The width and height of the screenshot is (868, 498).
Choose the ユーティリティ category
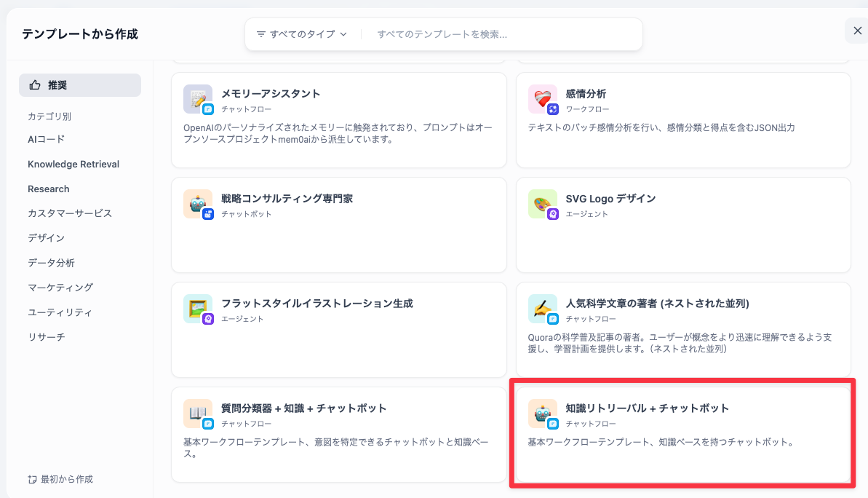pos(60,312)
